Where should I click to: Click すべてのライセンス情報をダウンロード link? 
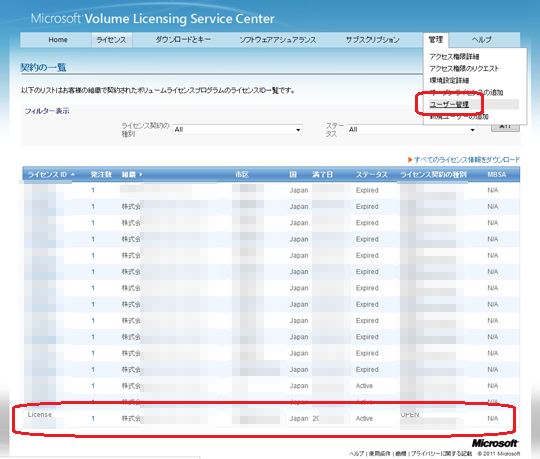(467, 160)
